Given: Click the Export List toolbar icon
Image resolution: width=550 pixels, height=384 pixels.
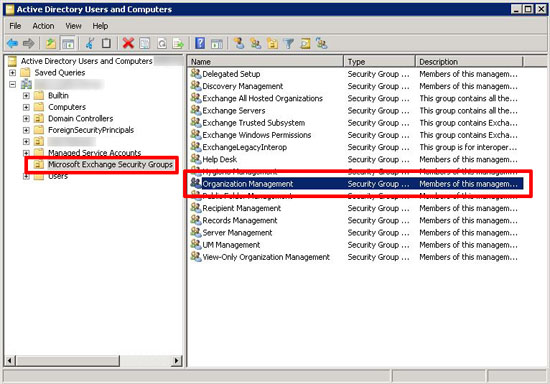Looking at the screenshot, I should coord(178,43).
